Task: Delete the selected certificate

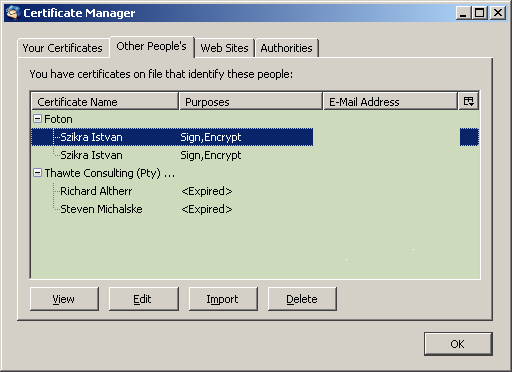Action: pos(302,299)
